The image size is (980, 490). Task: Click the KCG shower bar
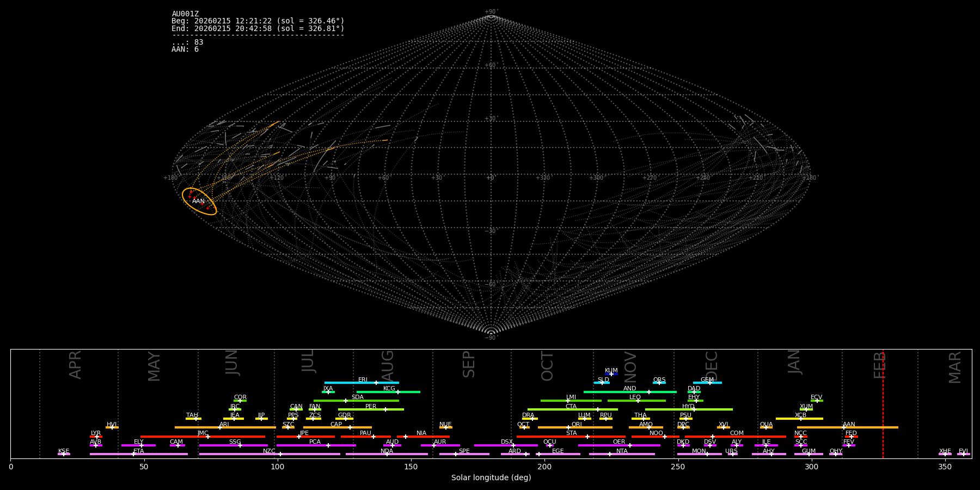click(388, 391)
